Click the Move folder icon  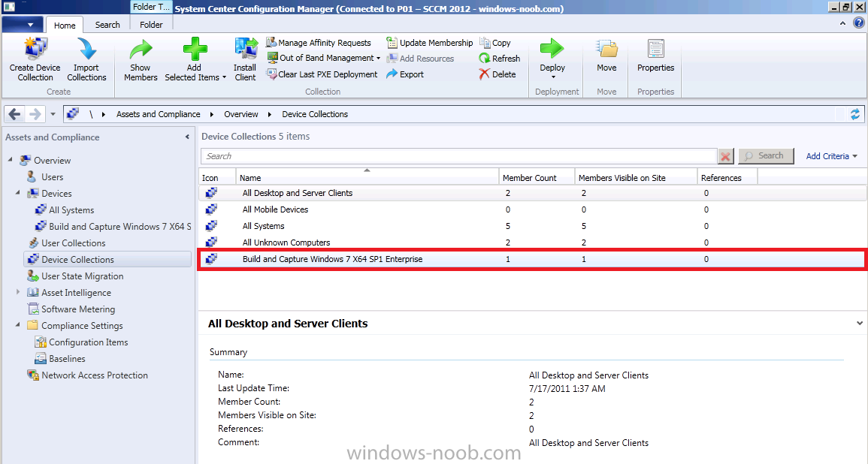(x=606, y=49)
